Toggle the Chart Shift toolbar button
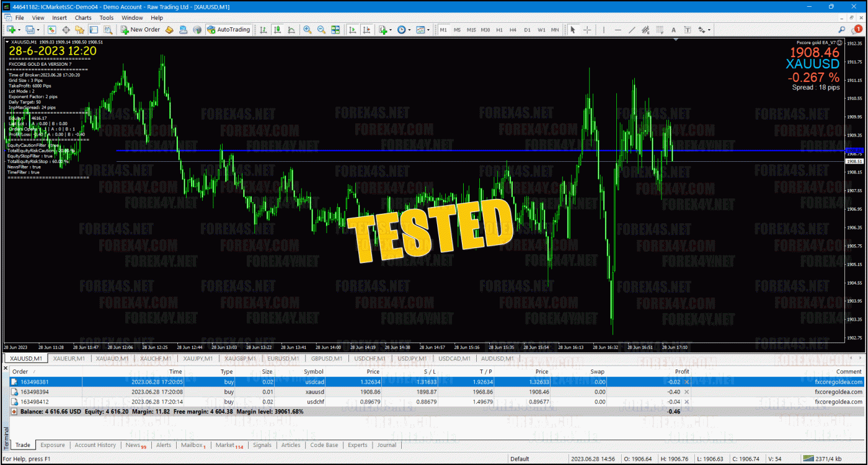Image resolution: width=868 pixels, height=465 pixels. tap(366, 30)
